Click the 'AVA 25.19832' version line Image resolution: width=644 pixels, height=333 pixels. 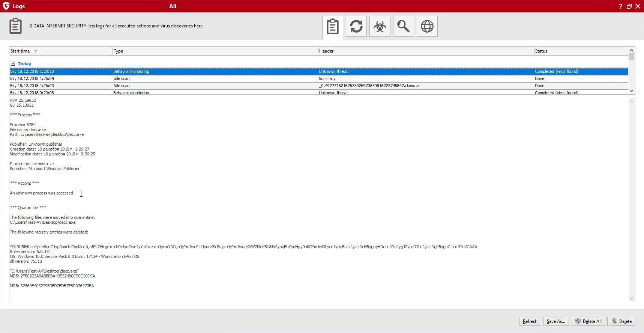(23, 100)
